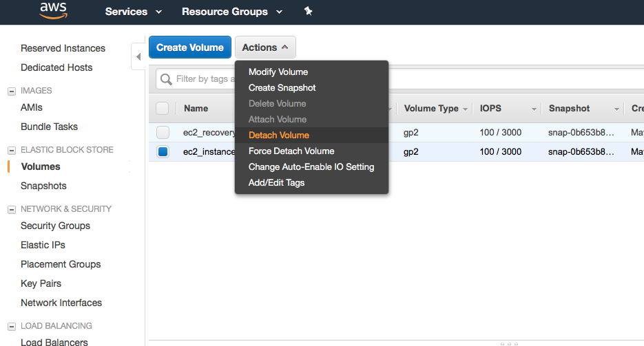Screen dimensions: 644x346
Task: Click the Filter by tags search field
Action: click(196, 78)
